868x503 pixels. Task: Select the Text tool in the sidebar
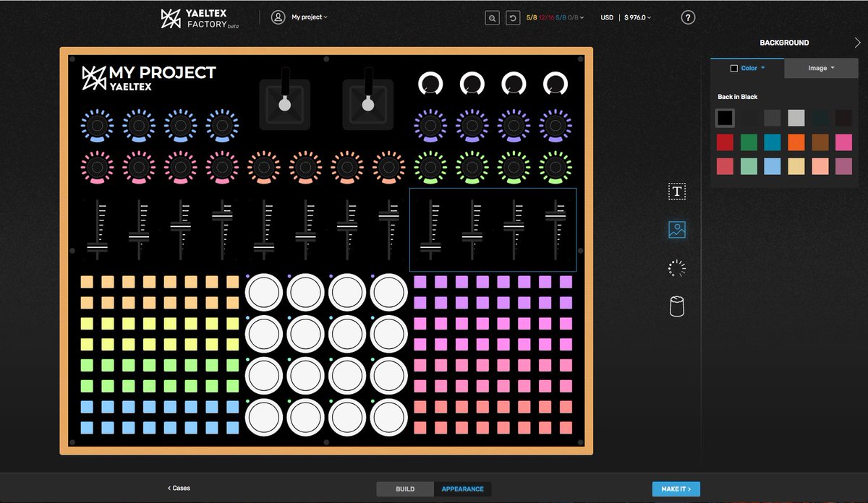point(676,192)
